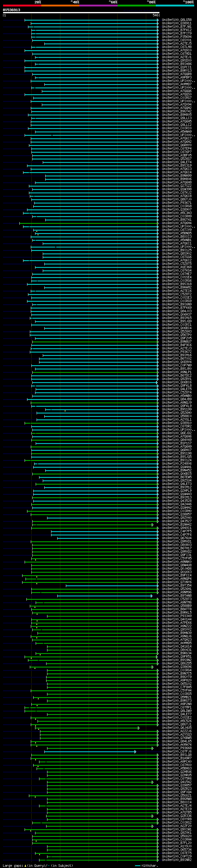197x868 pixels.
Task: Click the green ~80% legend color segment
Action: [137, 6]
